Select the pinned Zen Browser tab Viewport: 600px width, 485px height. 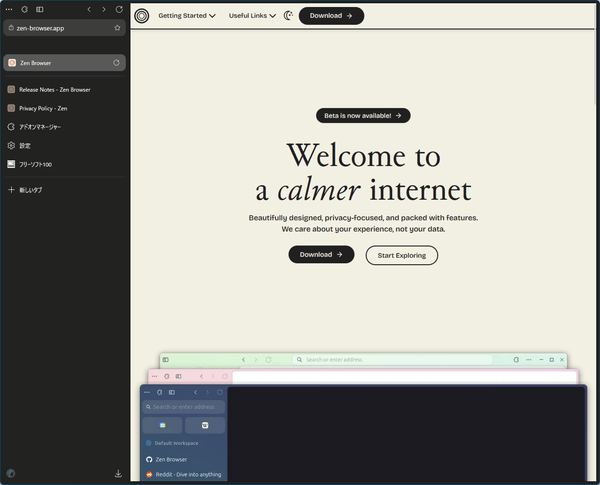coord(64,63)
